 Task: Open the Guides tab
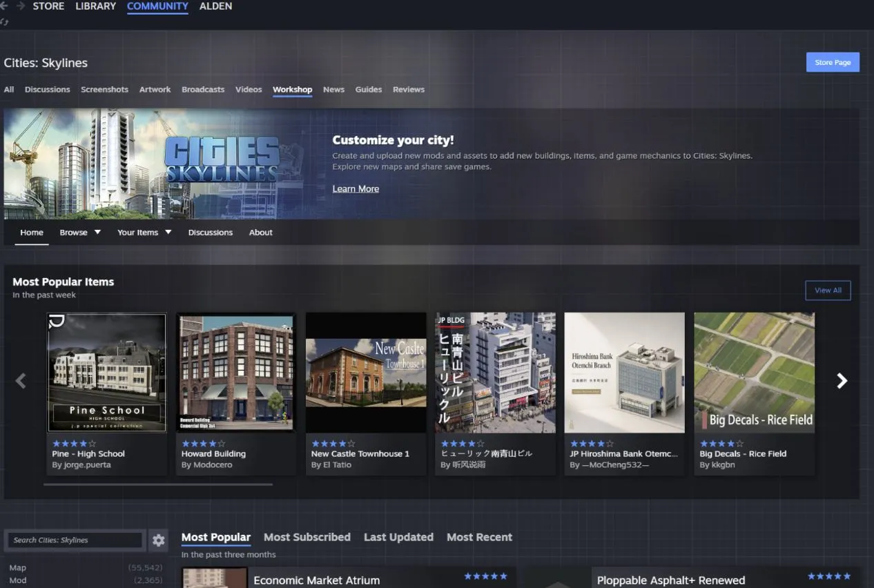369,90
